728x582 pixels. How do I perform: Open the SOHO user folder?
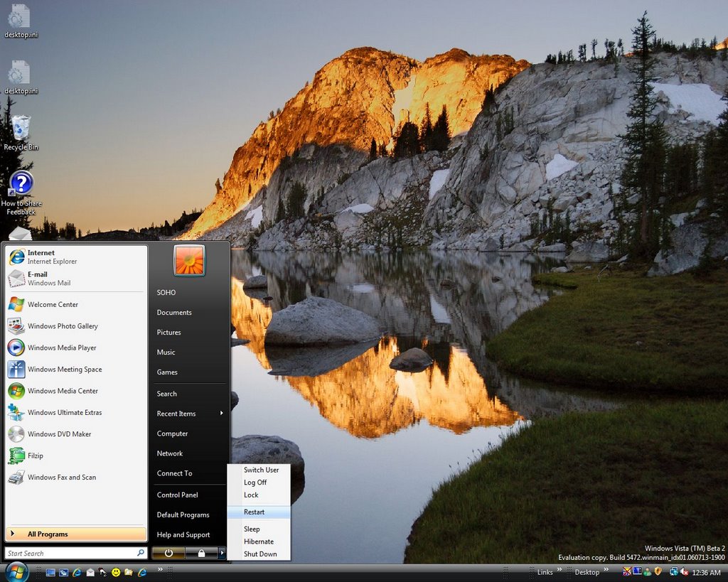[x=189, y=292]
